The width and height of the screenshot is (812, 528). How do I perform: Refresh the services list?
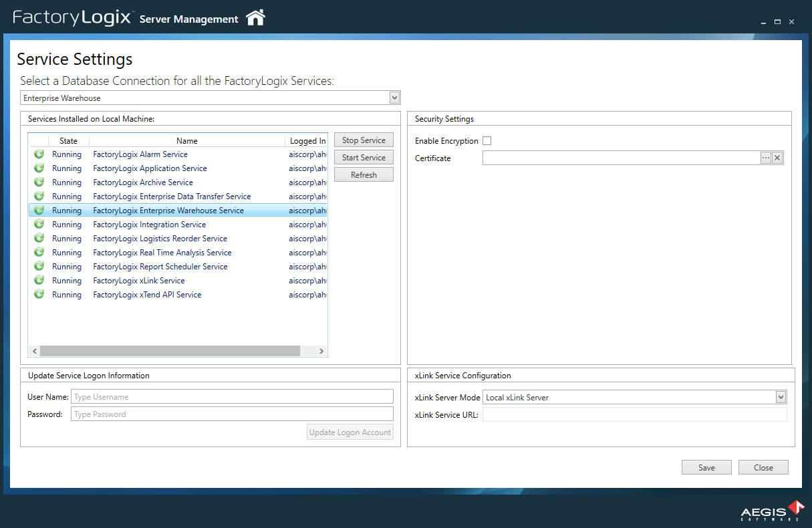pos(364,174)
